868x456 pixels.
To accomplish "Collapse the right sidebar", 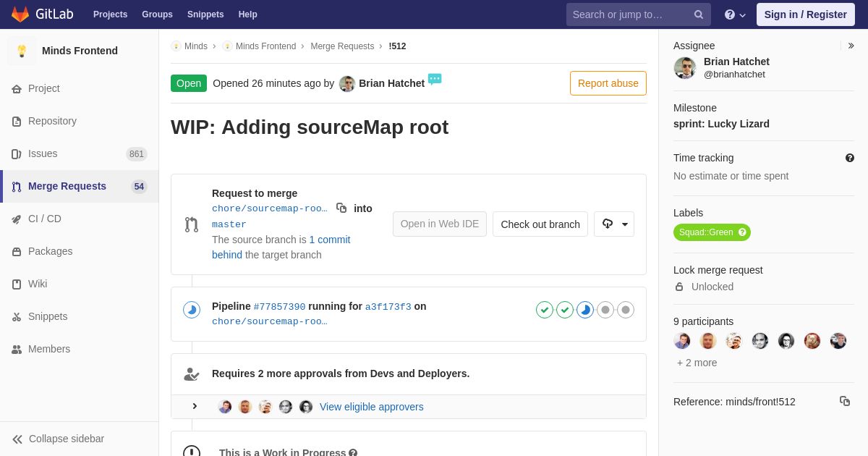I will pos(851,46).
